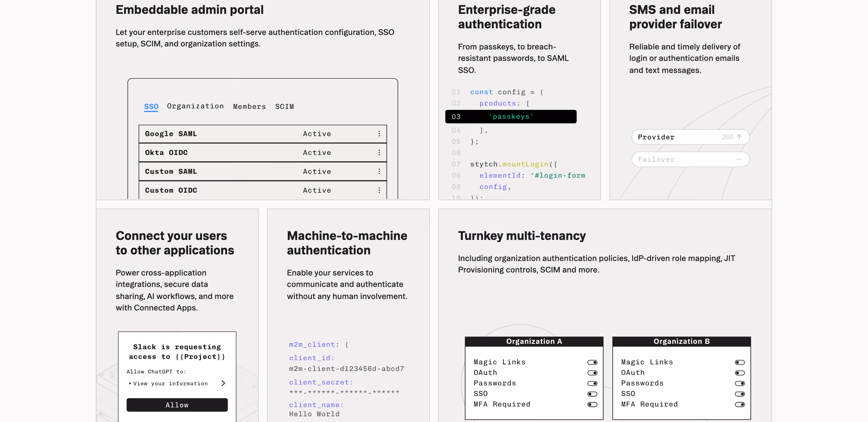Toggle OAuth for Organization B
This screenshot has width=868, height=422.
point(740,373)
